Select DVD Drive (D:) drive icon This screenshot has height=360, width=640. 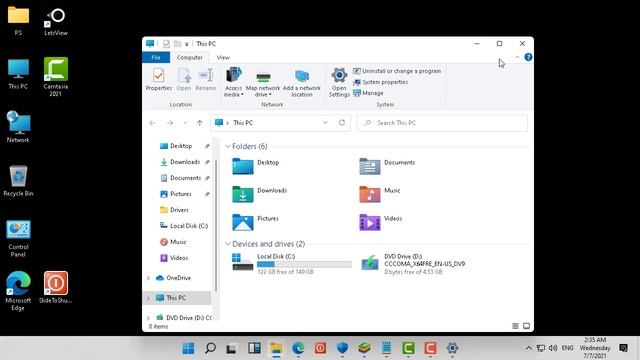point(370,263)
